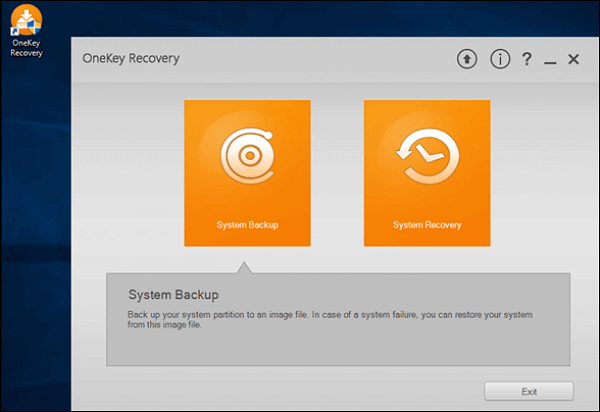Close the OneKey Recovery window

tap(573, 59)
